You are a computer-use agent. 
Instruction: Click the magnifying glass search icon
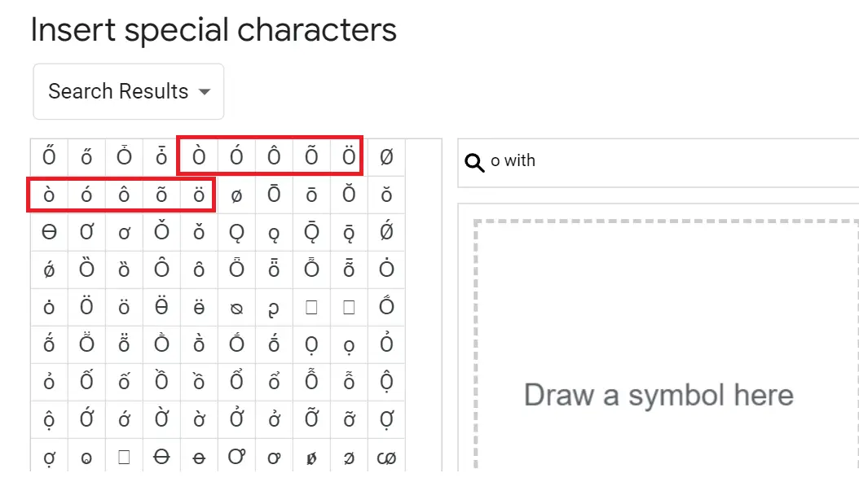[x=474, y=163]
